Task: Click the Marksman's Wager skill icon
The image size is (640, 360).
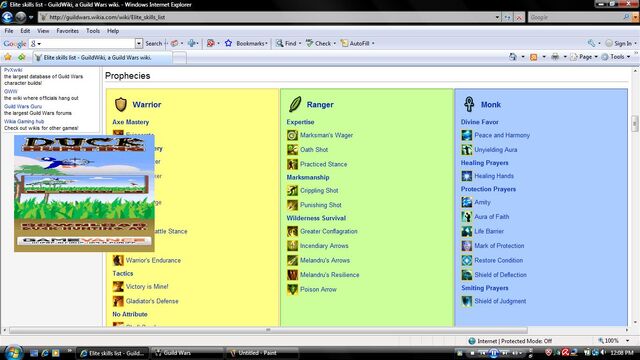Action: 292,135
